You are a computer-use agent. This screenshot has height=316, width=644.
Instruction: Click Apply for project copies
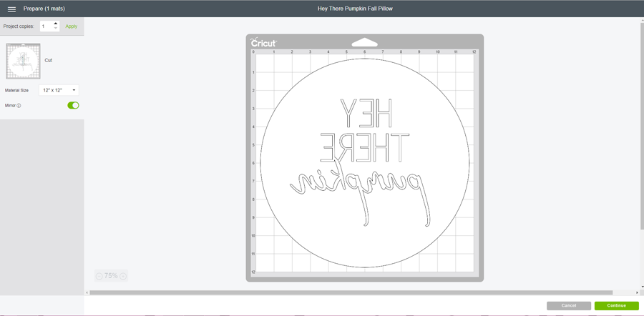tap(72, 26)
